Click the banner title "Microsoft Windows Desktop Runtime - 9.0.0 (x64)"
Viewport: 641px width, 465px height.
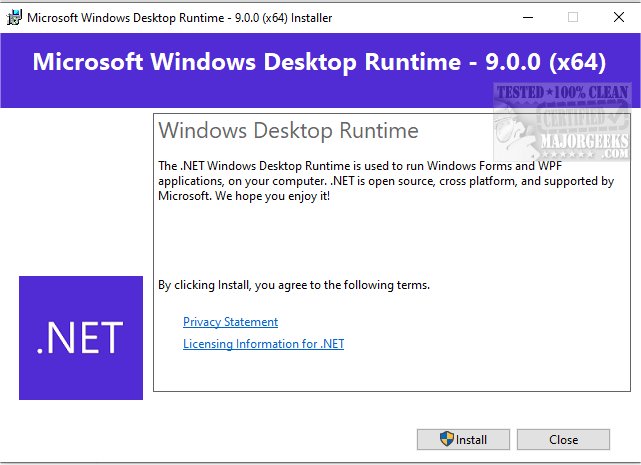(319, 62)
